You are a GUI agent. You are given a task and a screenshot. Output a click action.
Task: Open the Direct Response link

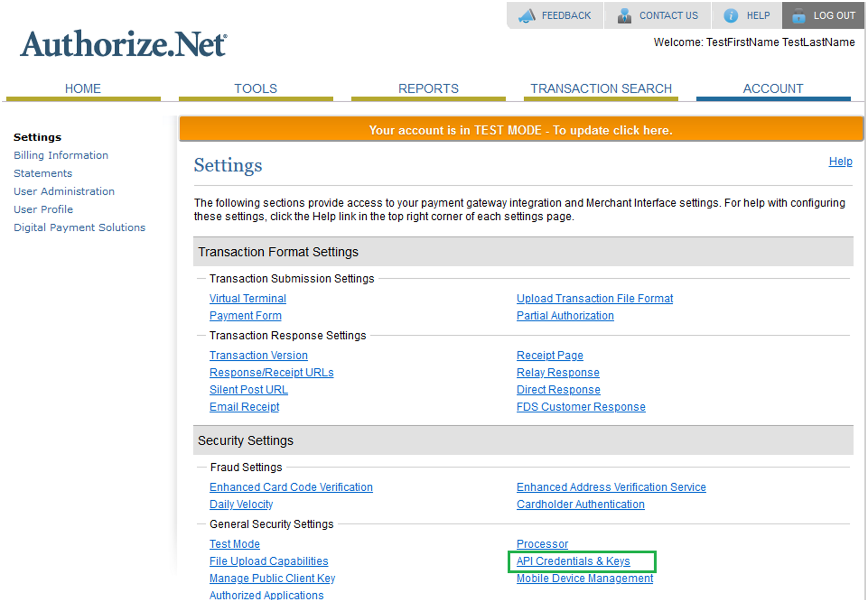pos(558,390)
